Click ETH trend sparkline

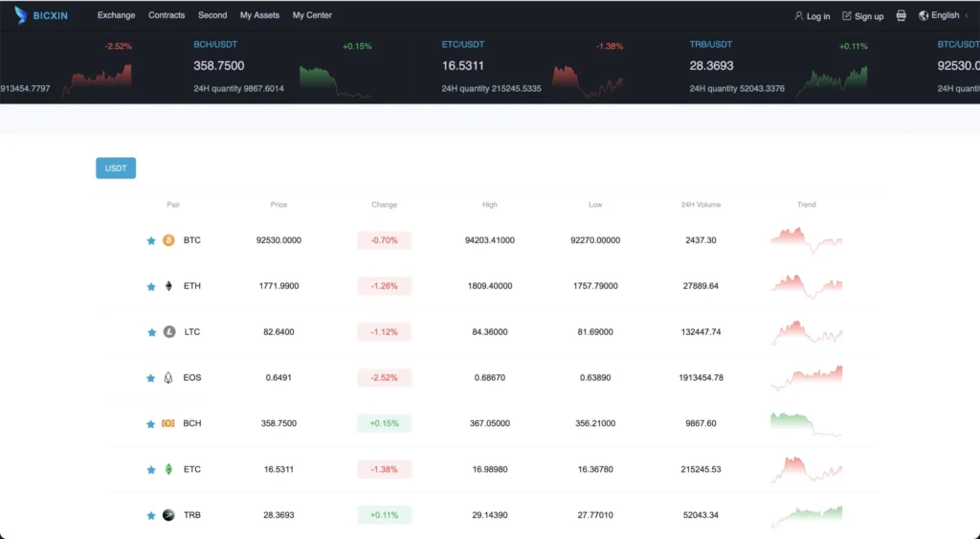[806, 286]
